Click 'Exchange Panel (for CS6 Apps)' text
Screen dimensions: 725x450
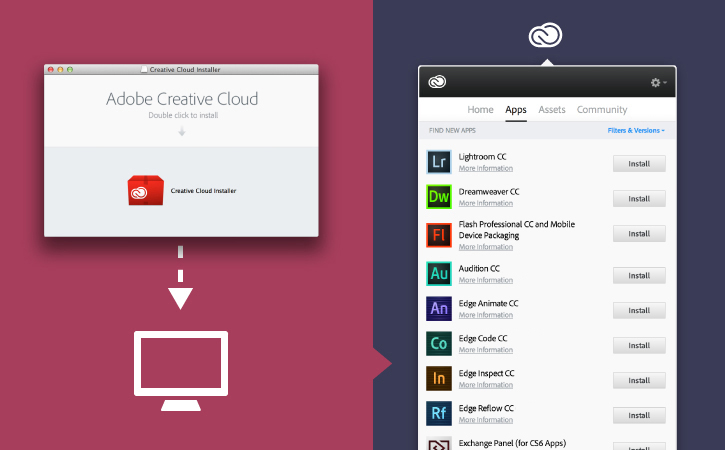point(512,443)
